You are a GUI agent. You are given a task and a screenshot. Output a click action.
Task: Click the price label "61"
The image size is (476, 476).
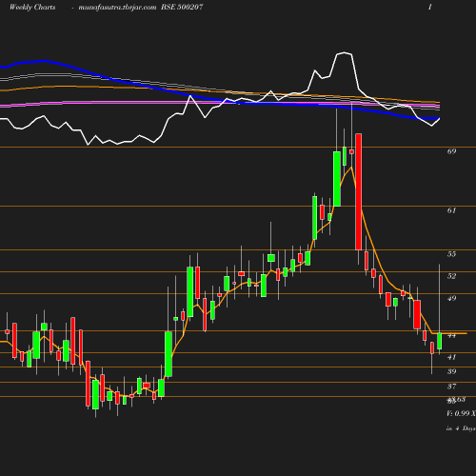451,210
